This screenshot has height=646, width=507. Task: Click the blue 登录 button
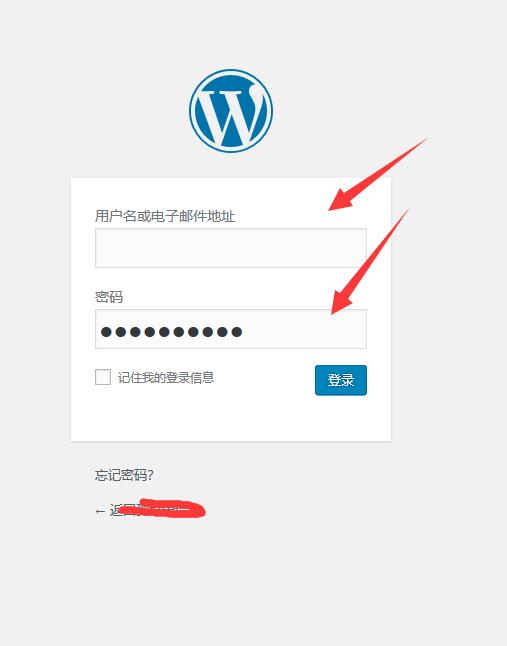pyautogui.click(x=341, y=380)
